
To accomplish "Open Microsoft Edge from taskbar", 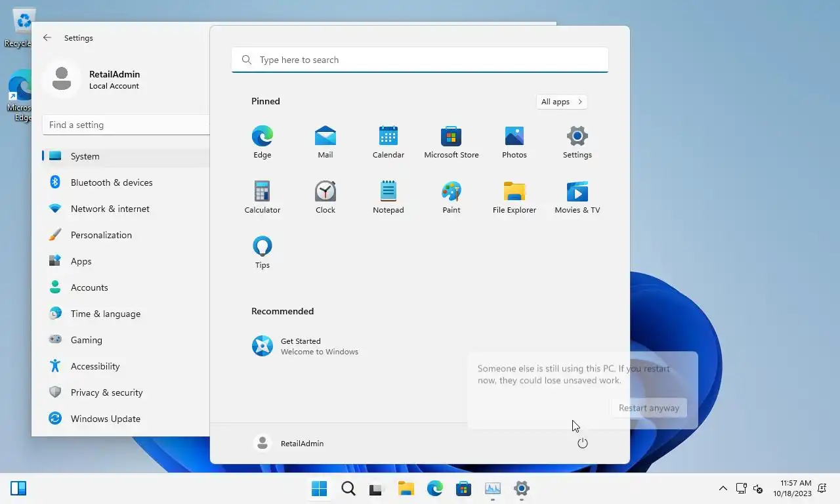I will pyautogui.click(x=435, y=488).
